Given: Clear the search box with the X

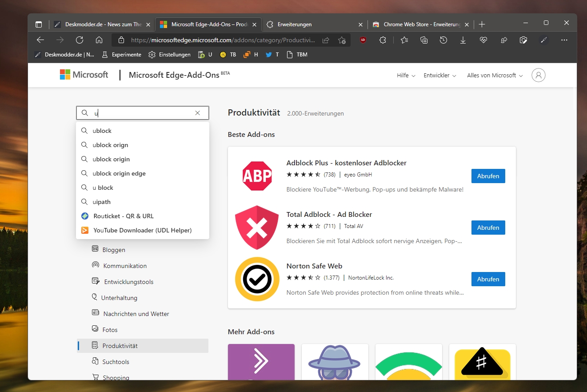Looking at the screenshot, I should [197, 113].
